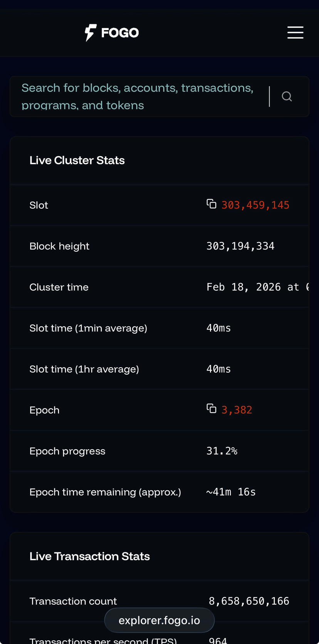The height and width of the screenshot is (644, 319).
Task: Click the 1min average slot time value
Action: coord(218,328)
